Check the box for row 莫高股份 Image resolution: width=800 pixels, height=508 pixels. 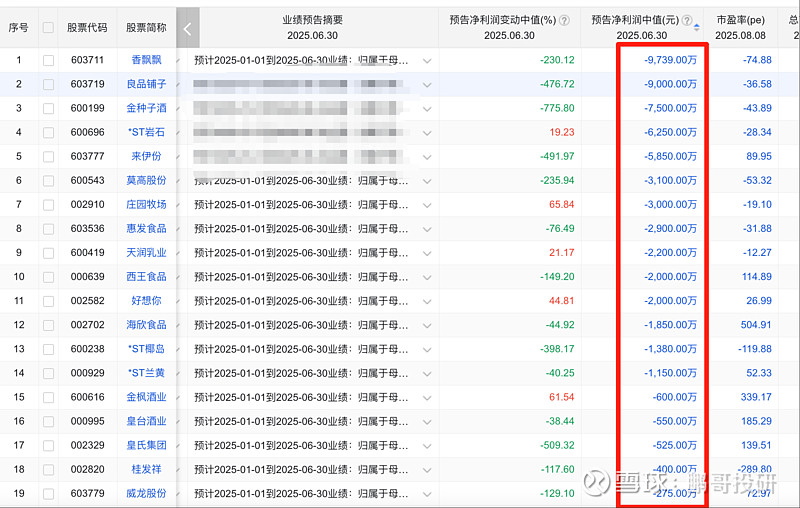(48, 181)
